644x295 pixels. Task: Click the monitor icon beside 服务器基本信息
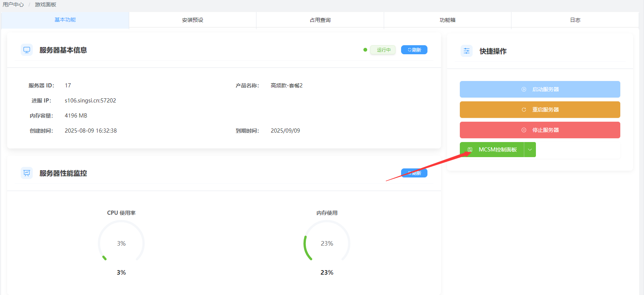[27, 50]
